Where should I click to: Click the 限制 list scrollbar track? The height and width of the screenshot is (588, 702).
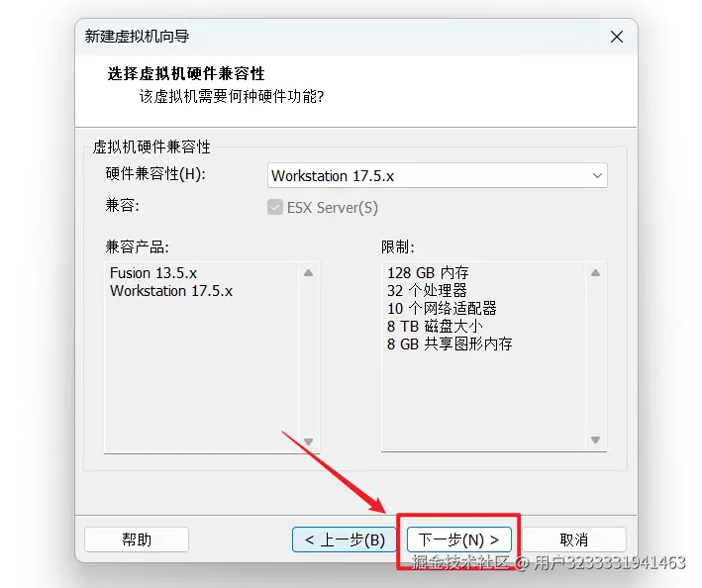pyautogui.click(x=595, y=356)
